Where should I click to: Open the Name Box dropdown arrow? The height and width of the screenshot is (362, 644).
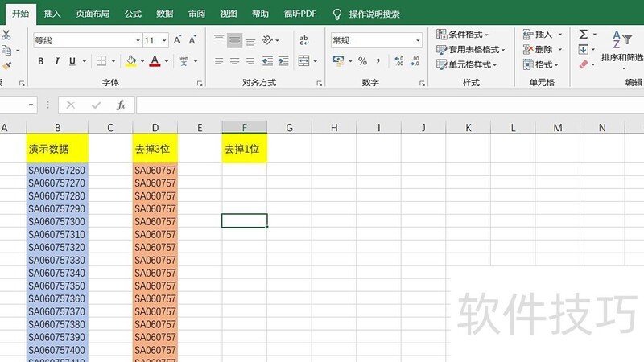[31, 105]
